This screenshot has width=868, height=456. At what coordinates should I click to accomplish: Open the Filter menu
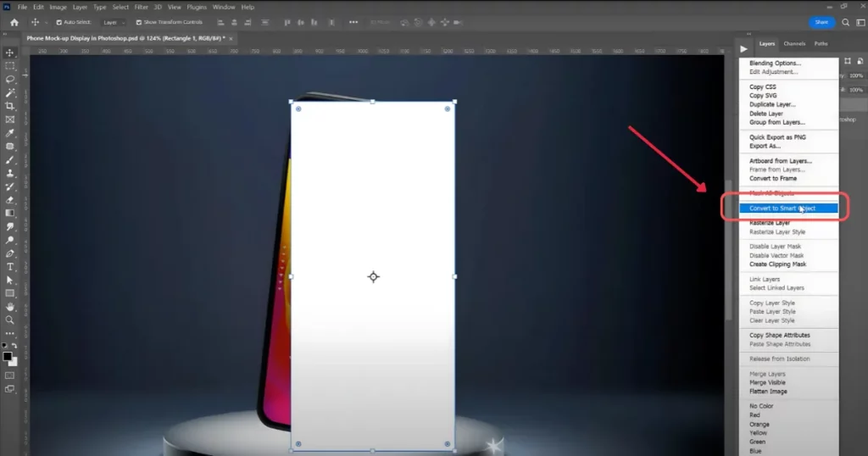142,7
